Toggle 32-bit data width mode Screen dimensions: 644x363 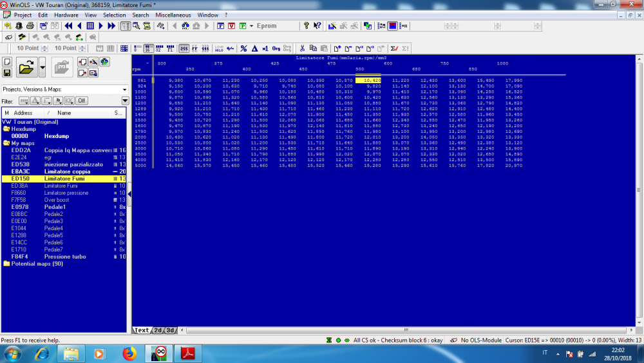click(159, 48)
